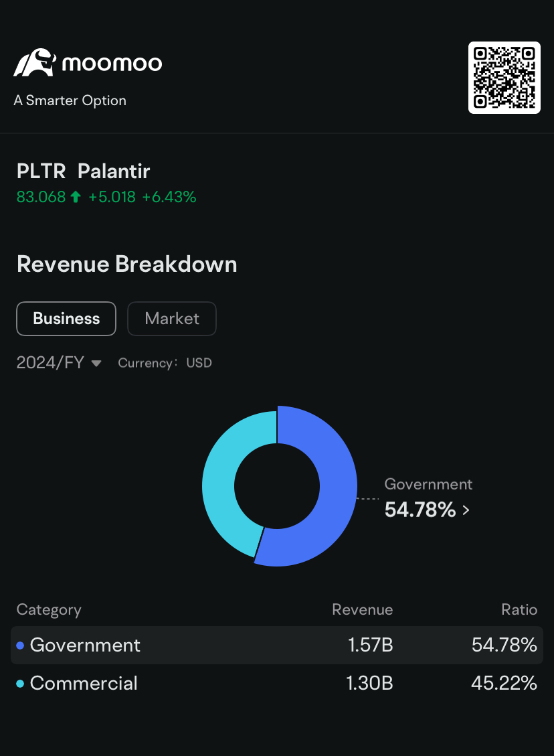Click the 45.22% ratio value

tap(504, 683)
